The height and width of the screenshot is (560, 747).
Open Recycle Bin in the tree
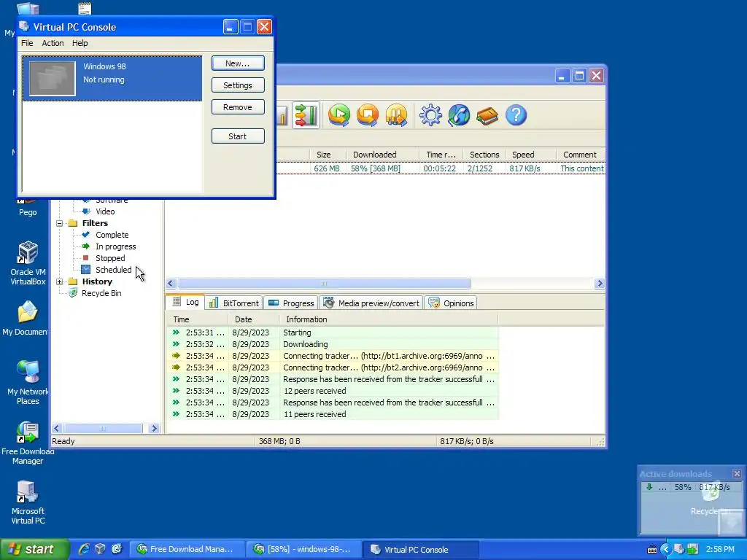[x=101, y=293]
